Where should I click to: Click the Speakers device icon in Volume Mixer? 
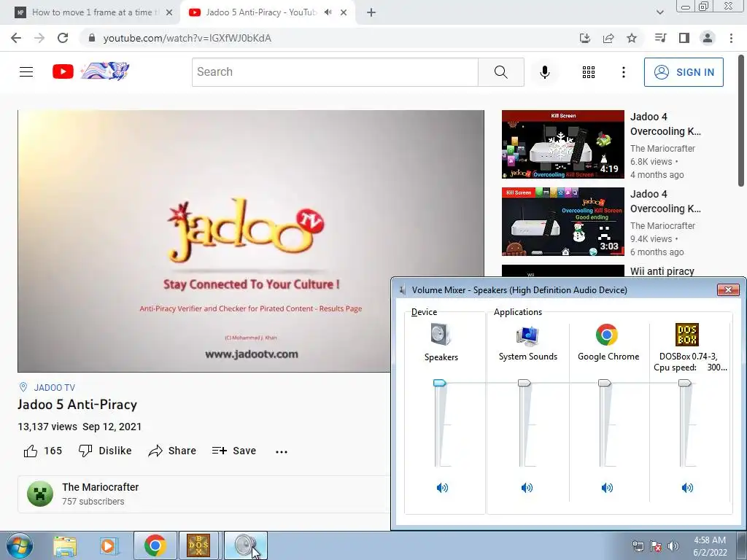click(440, 334)
